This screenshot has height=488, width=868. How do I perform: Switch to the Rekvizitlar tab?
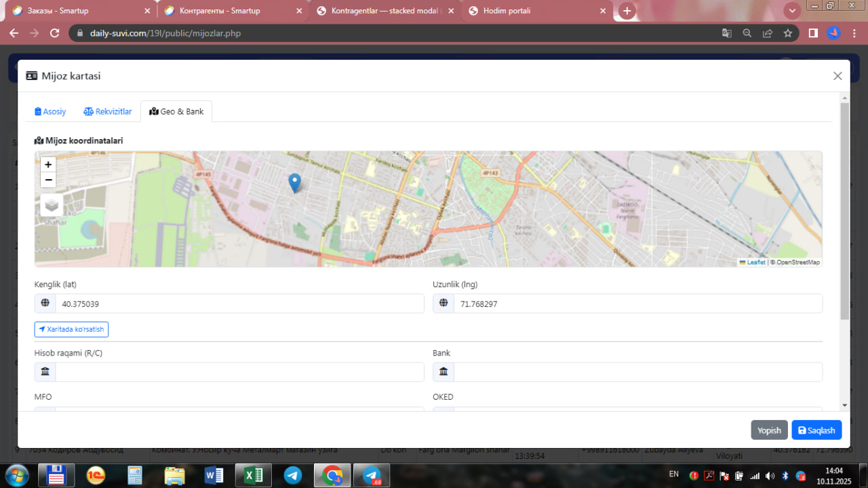[x=108, y=111]
